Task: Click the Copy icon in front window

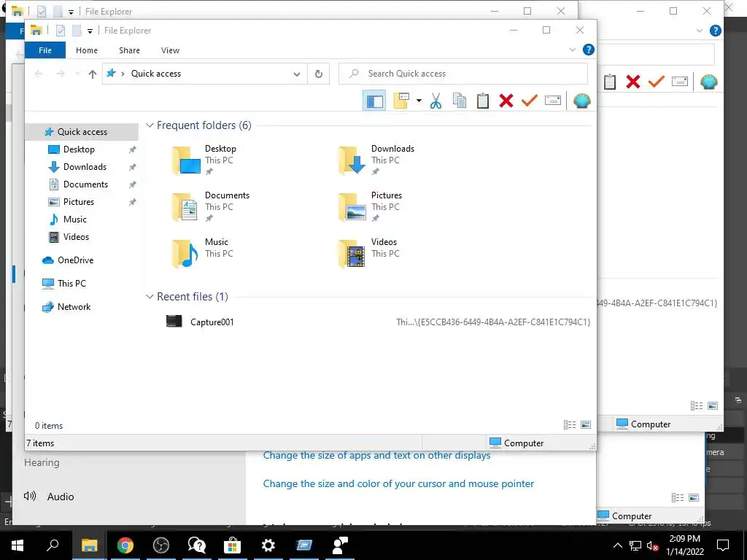Action: 460,101
